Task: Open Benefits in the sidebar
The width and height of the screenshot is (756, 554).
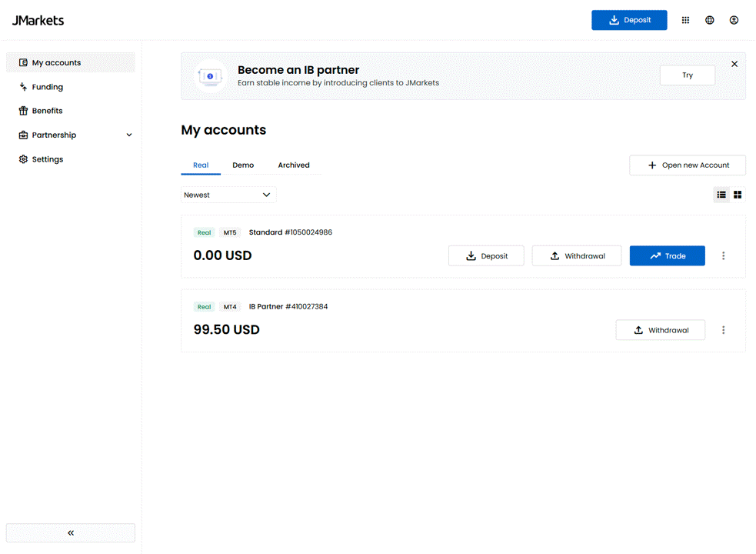Action: point(71,111)
